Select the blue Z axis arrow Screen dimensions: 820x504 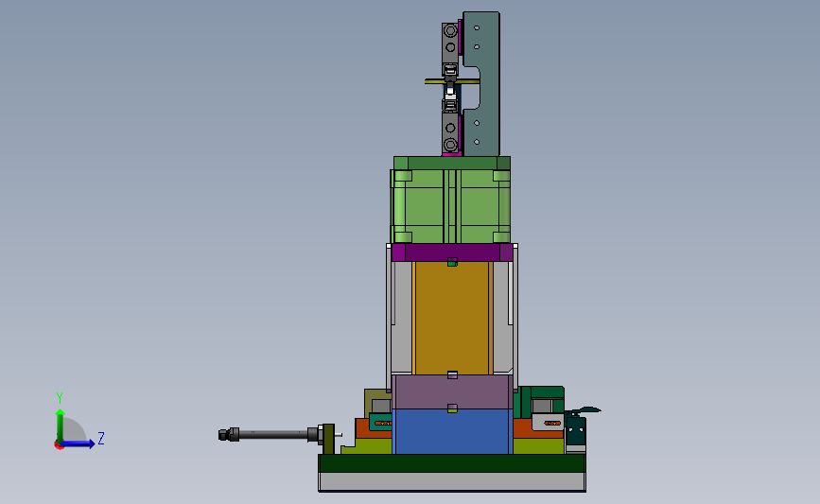pos(78,443)
